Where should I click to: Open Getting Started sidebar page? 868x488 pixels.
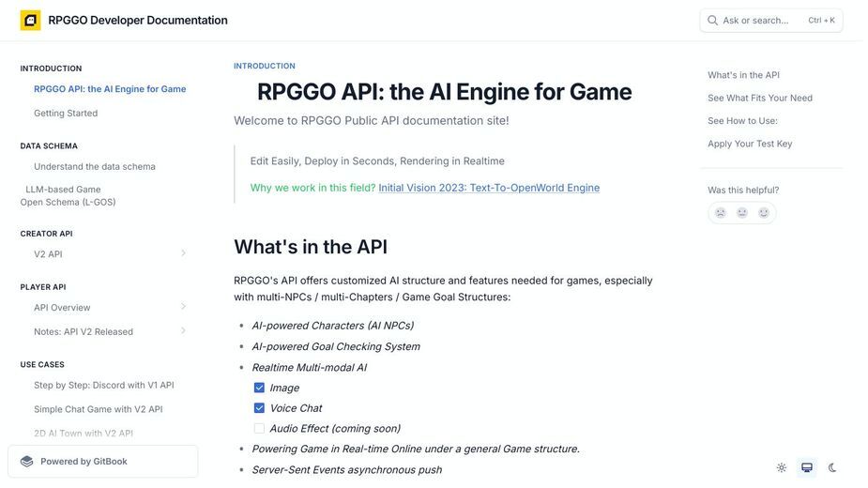pyautogui.click(x=66, y=113)
